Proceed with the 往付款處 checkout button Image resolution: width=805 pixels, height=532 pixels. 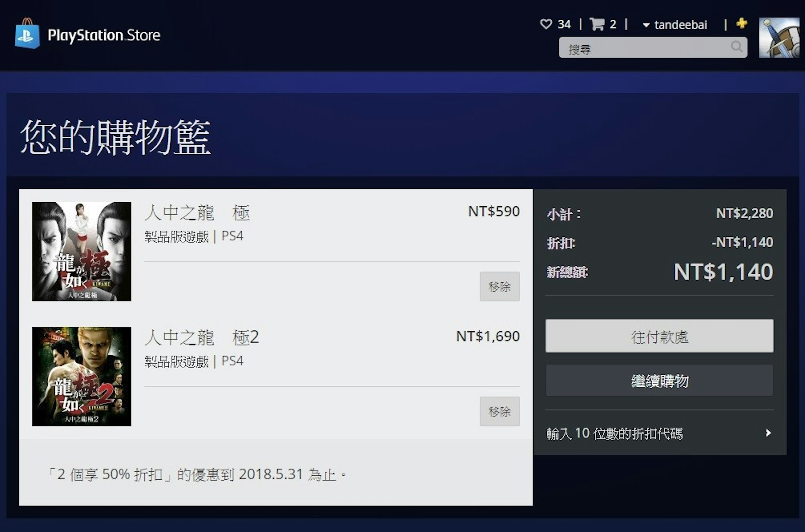[659, 335]
